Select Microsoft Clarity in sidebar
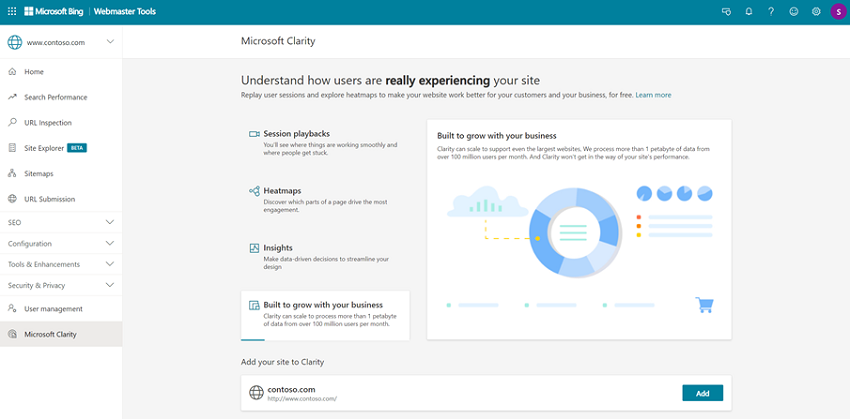 click(x=61, y=334)
